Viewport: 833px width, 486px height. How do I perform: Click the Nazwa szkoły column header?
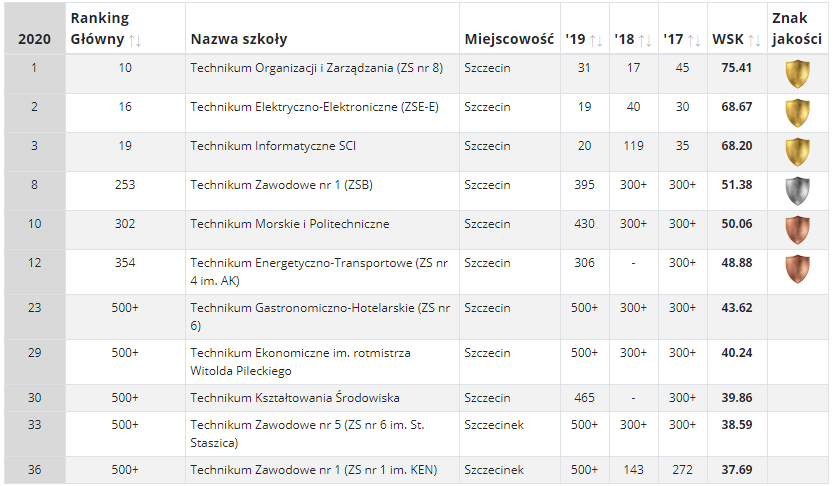pyautogui.click(x=239, y=39)
